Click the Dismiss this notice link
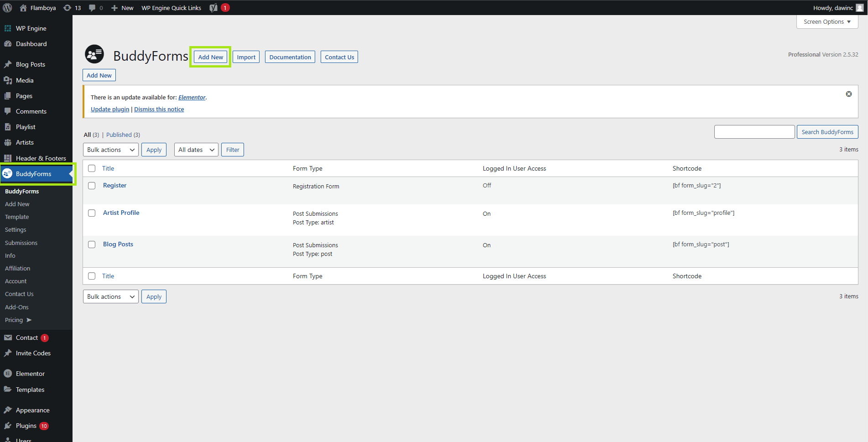Screen dimensions: 868x442 pos(159,109)
